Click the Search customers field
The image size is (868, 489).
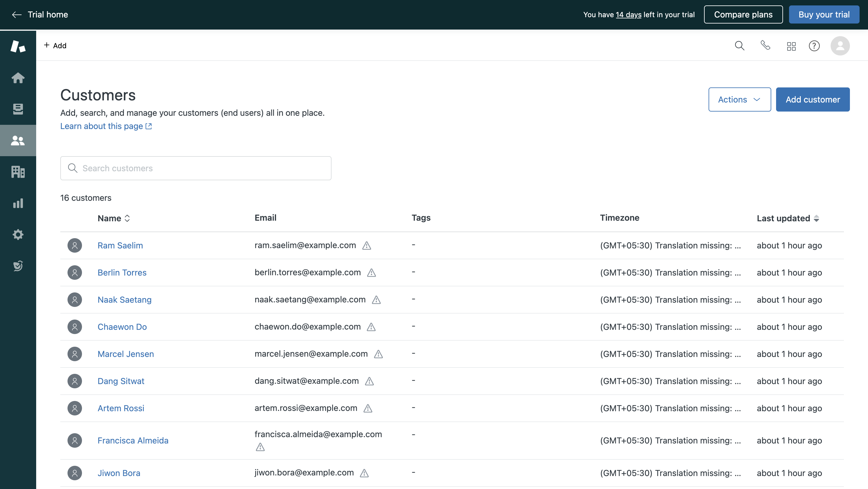195,168
